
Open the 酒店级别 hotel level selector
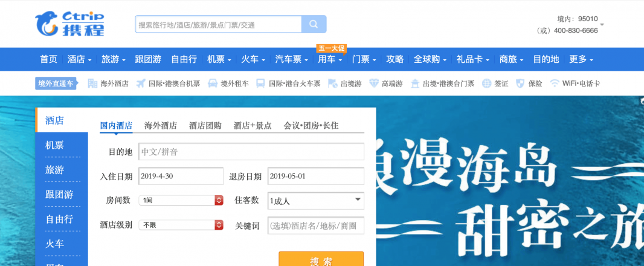pyautogui.click(x=181, y=225)
